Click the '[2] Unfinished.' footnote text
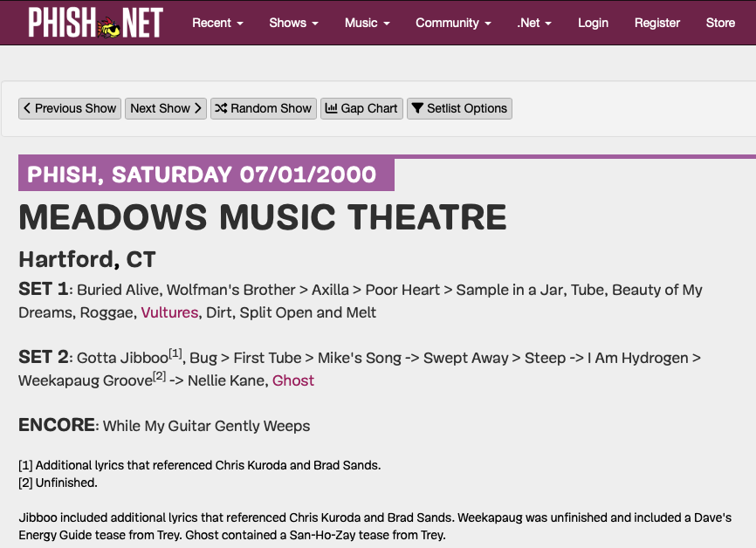756x548 pixels. coord(58,483)
